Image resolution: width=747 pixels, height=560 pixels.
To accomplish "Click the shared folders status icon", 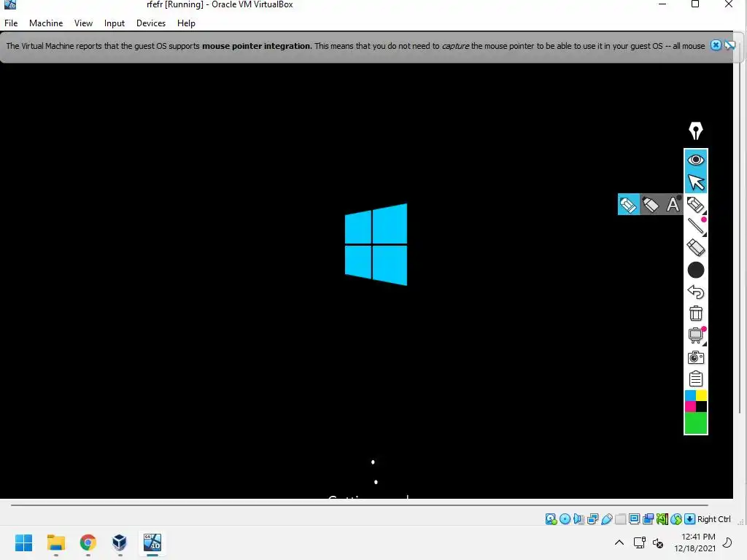I will click(620, 519).
